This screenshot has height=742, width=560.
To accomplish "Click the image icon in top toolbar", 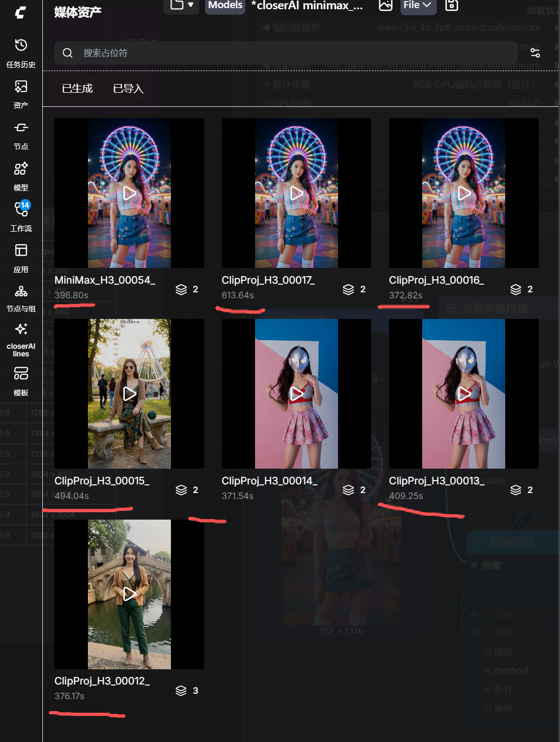I will [x=385, y=5].
